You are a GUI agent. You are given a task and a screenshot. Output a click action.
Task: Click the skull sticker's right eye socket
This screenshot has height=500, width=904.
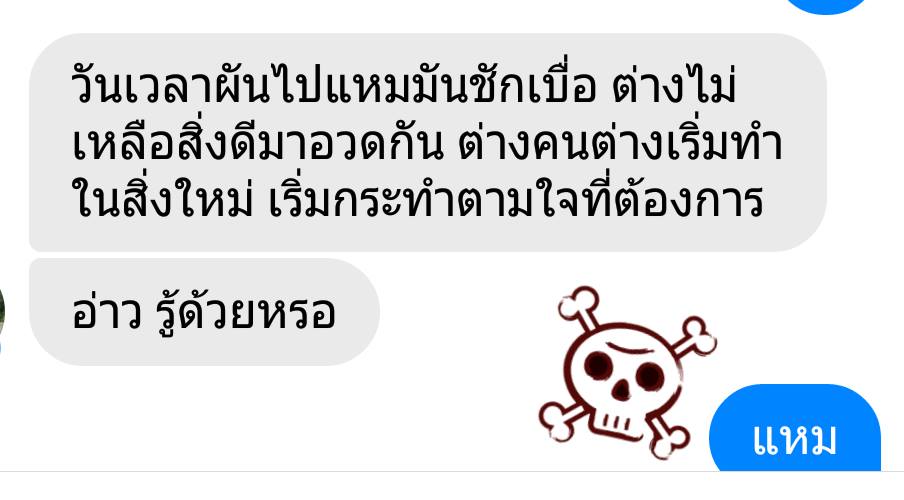pyautogui.click(x=650, y=377)
